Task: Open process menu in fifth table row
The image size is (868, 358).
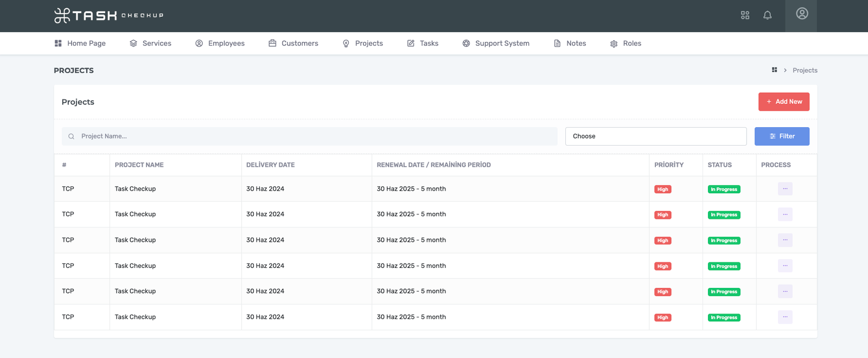Action: pos(785,291)
